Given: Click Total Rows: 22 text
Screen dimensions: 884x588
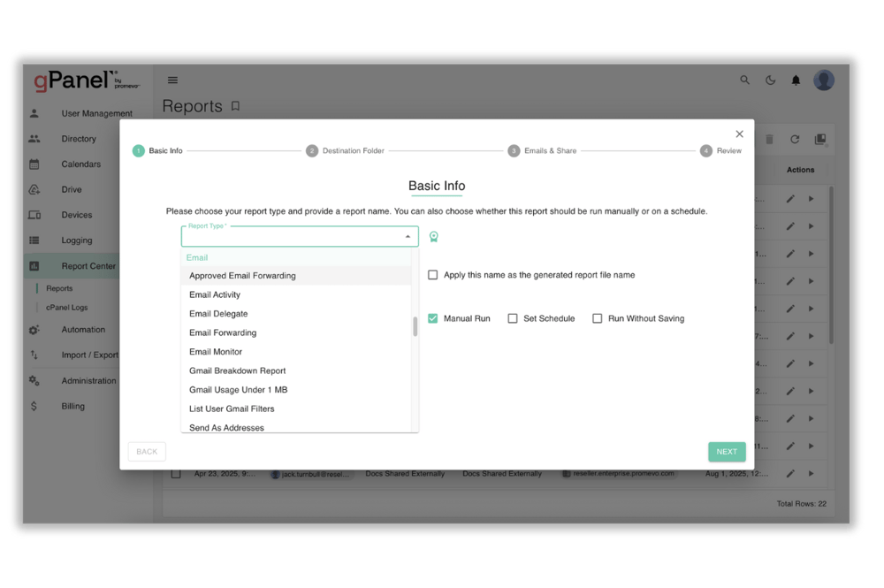Looking at the screenshot, I should pyautogui.click(x=801, y=503).
